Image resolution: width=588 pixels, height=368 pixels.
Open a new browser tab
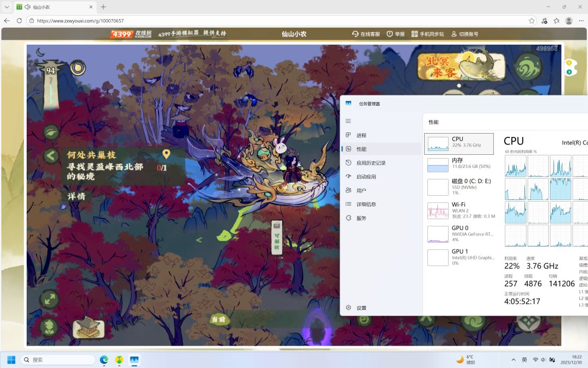[103, 7]
